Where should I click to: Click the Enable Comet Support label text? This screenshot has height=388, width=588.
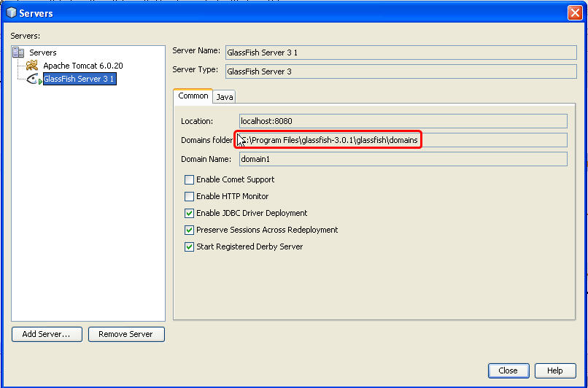click(x=235, y=179)
